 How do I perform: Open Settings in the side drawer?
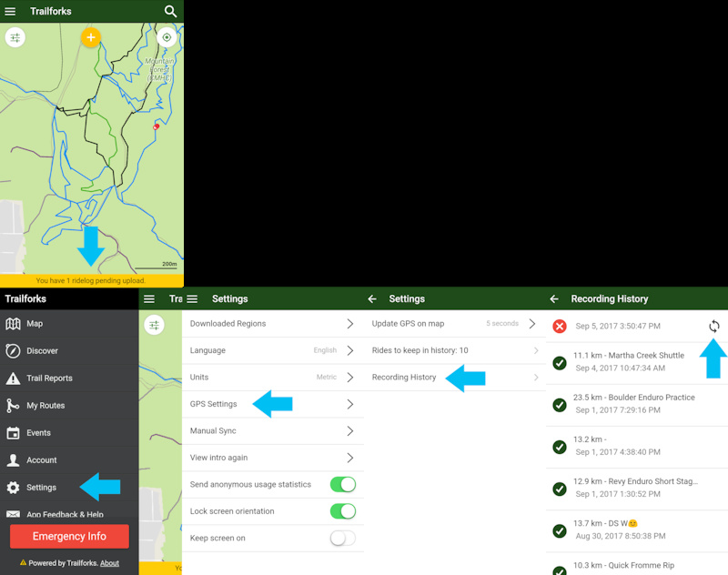pos(69,488)
